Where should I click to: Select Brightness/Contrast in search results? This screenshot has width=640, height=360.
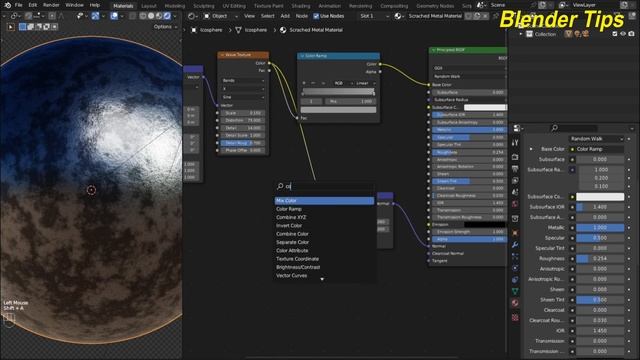coord(324,267)
